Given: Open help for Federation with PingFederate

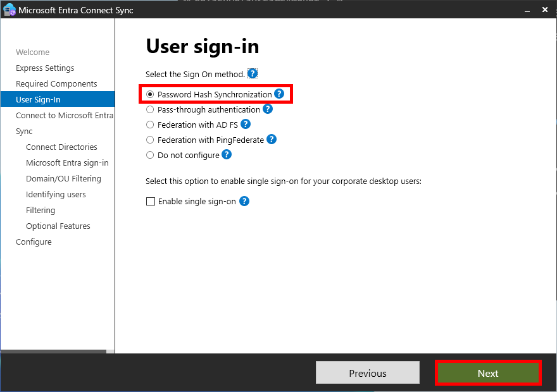Looking at the screenshot, I should [272, 139].
